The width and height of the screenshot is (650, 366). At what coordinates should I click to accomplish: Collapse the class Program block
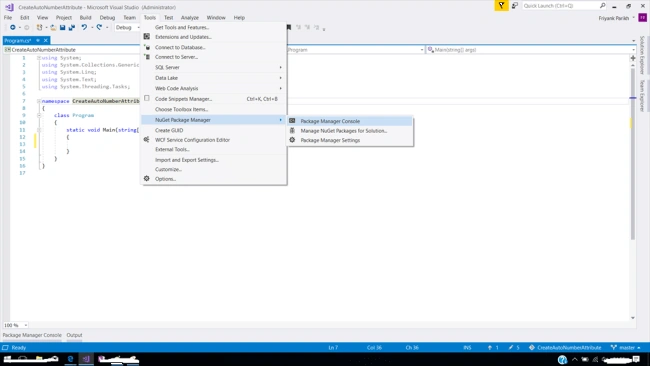pos(39,116)
